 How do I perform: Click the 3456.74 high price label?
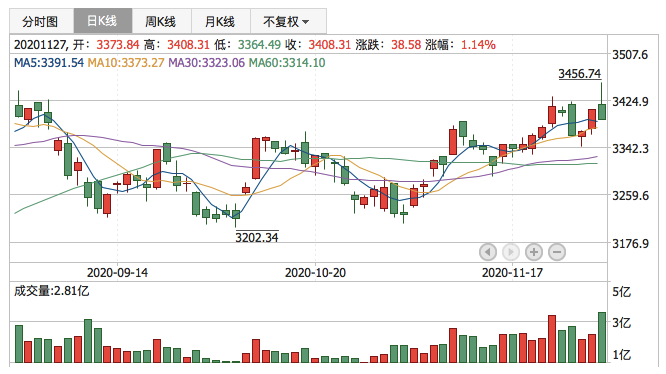[x=579, y=73]
